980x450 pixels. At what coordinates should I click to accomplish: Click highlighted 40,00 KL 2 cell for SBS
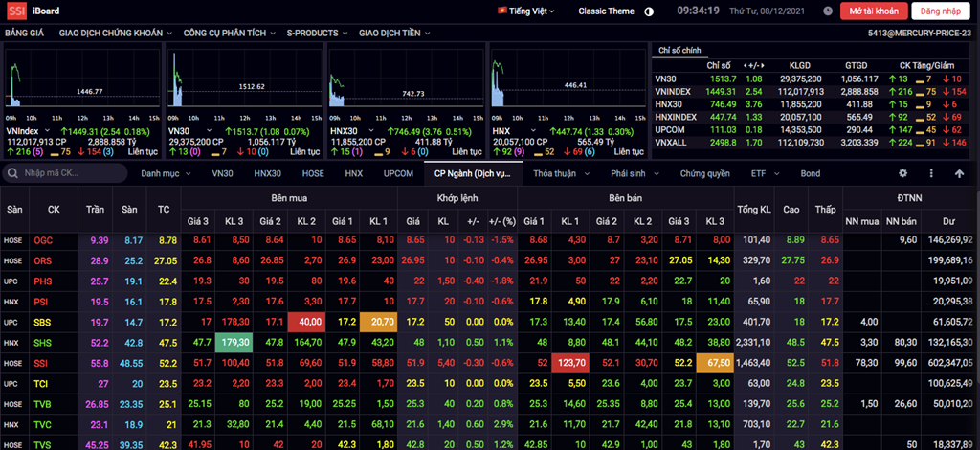click(x=306, y=322)
